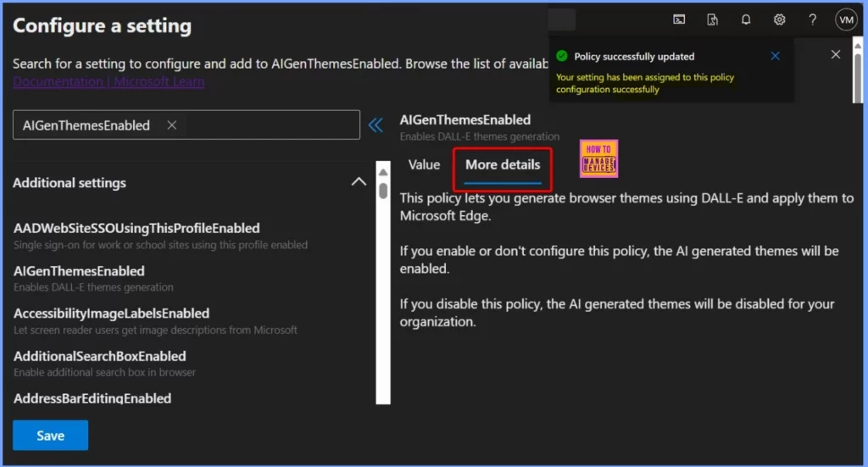
Task: Select AddressBarEditingEnabled setting
Action: pyautogui.click(x=92, y=398)
